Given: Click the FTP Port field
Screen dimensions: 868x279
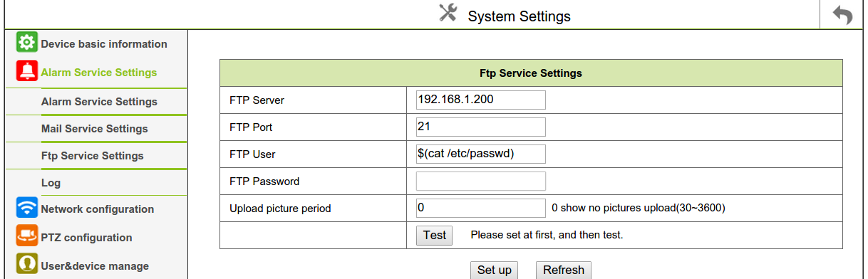Looking at the screenshot, I should point(480,127).
